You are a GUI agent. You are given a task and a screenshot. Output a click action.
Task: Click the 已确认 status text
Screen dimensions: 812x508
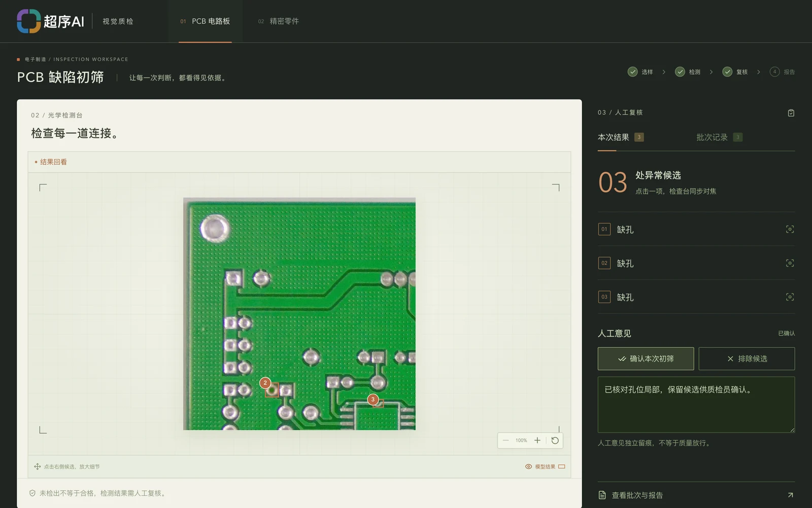[787, 333]
